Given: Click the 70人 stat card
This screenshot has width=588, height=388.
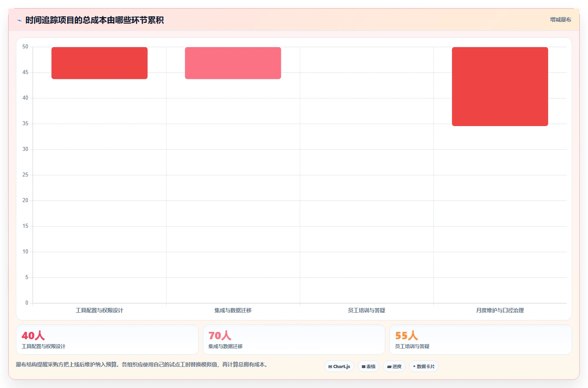Looking at the screenshot, I should [x=294, y=340].
